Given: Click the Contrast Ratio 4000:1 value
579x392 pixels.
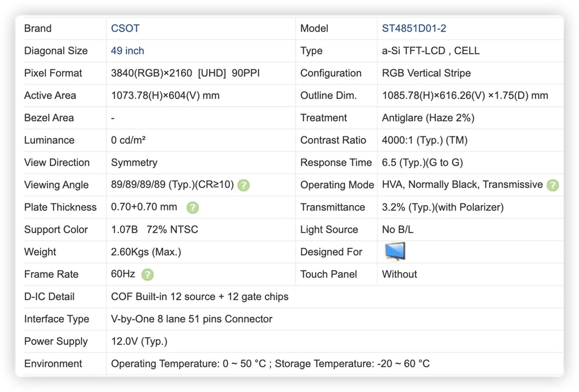Looking at the screenshot, I should tap(425, 140).
